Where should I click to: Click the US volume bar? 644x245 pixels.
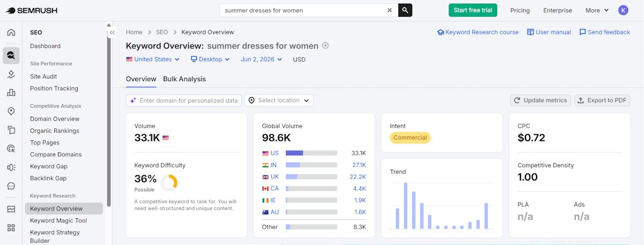[311, 153]
